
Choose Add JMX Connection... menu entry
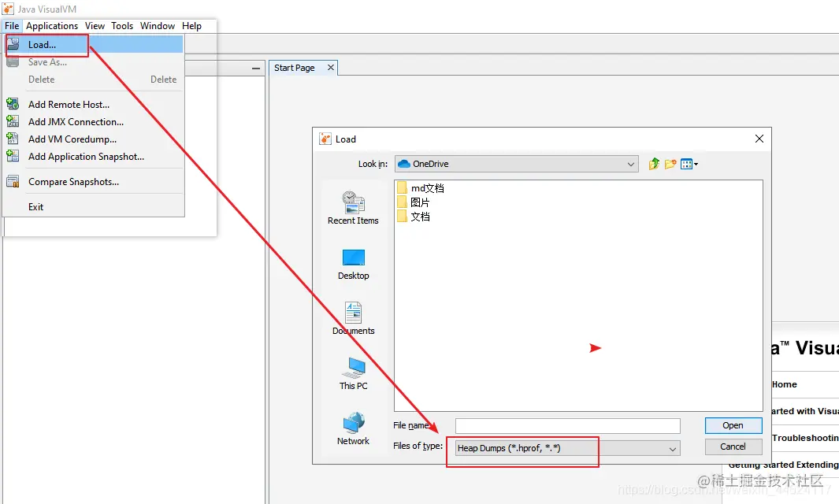pos(94,121)
